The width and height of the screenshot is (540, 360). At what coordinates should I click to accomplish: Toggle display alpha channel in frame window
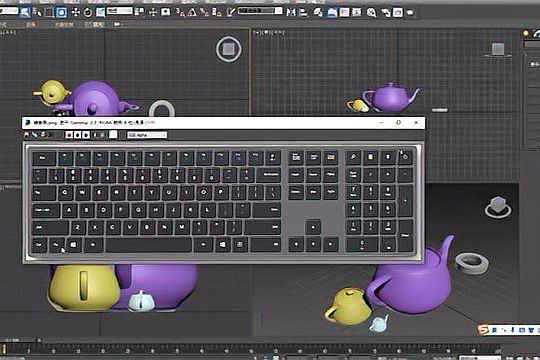coord(95,135)
